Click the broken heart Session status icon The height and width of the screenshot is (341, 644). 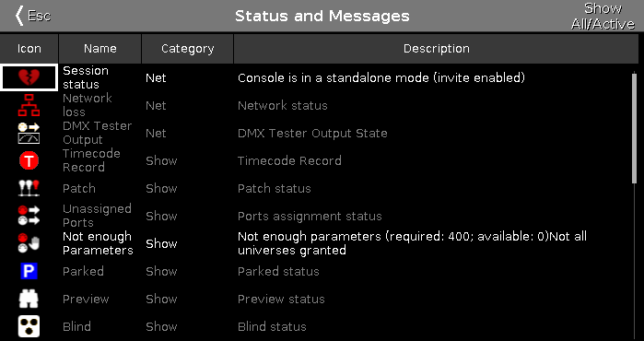[x=29, y=77]
